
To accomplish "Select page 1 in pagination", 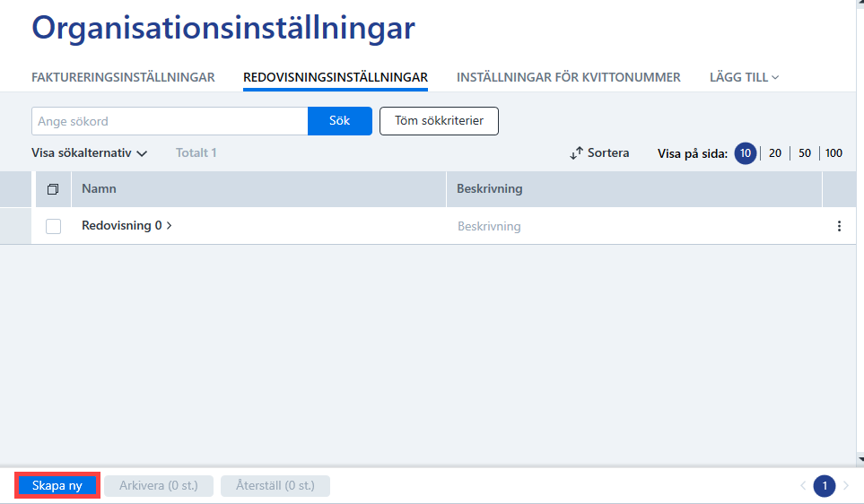I will [825, 486].
